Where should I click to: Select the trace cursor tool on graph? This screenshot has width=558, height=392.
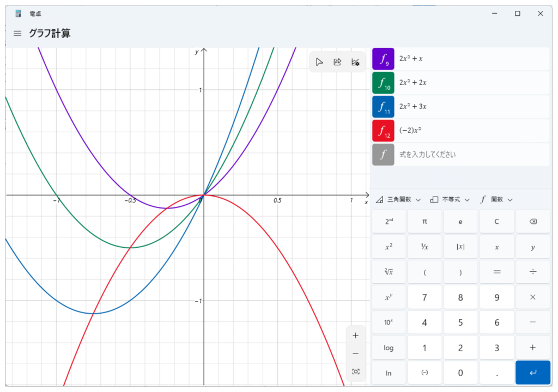coord(319,62)
